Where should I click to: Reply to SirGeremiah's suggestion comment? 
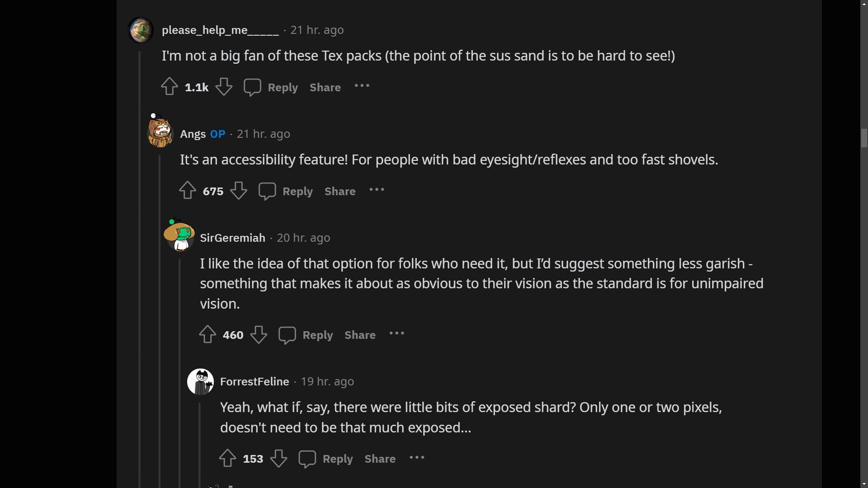[318, 335]
